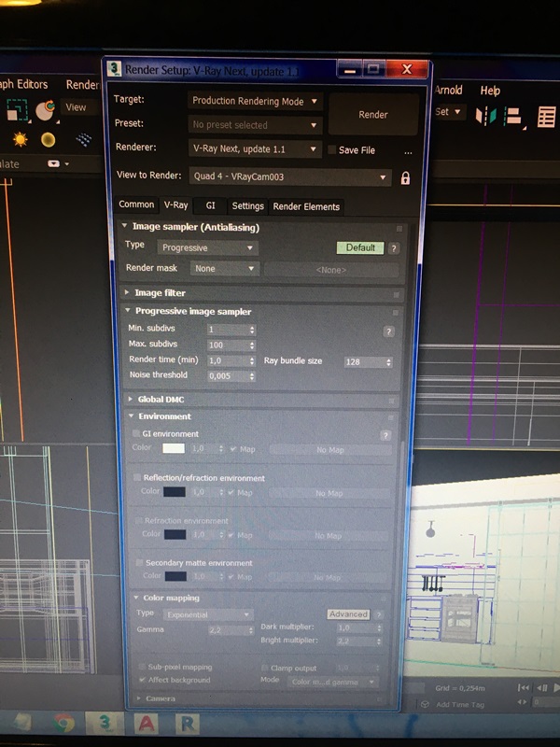560x747 pixels.
Task: Collapse the Progressive image sampler rollout
Action: [x=128, y=310]
